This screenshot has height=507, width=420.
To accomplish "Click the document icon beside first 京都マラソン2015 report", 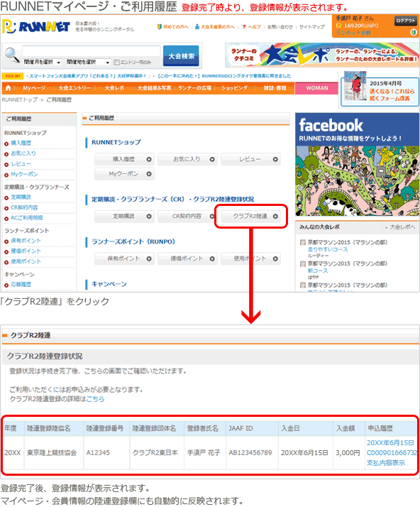I will point(303,242).
